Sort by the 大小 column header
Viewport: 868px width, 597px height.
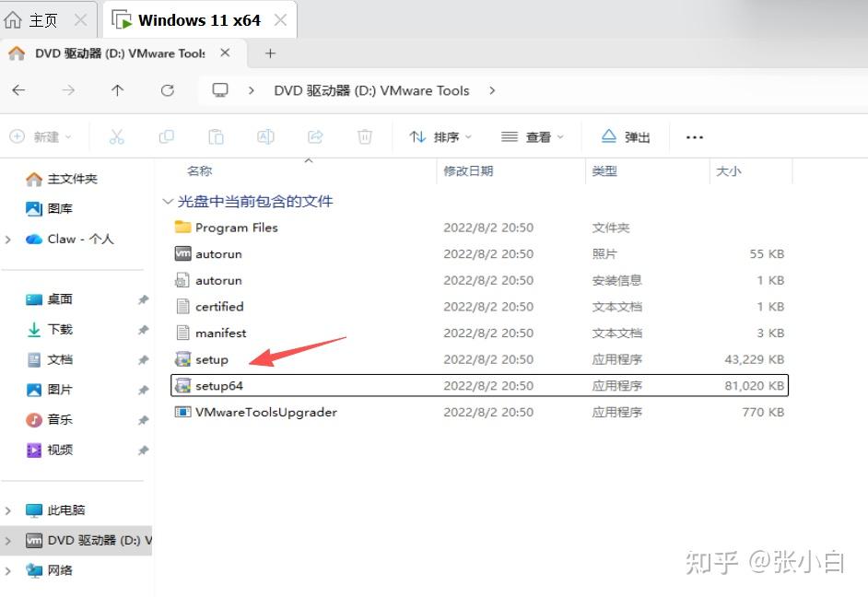point(729,171)
